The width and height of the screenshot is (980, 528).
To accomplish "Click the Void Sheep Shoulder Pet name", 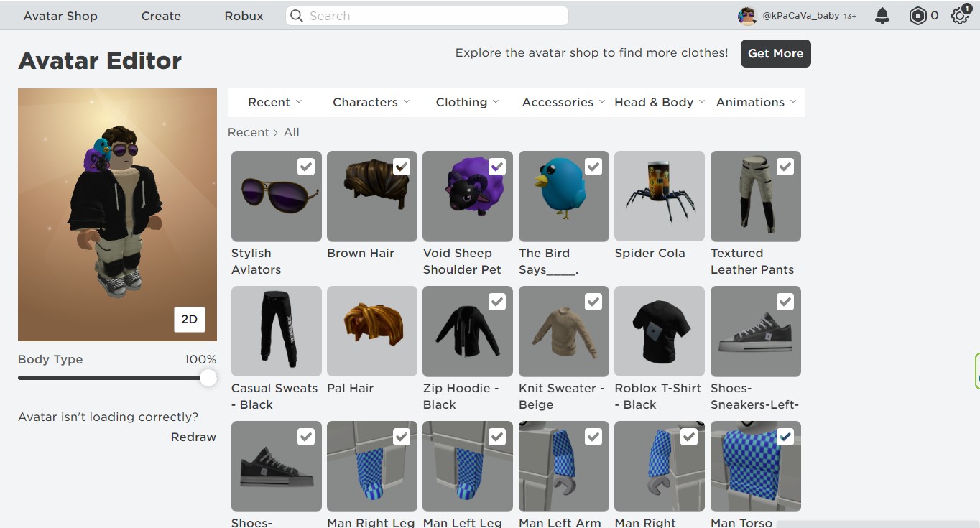I will point(462,261).
